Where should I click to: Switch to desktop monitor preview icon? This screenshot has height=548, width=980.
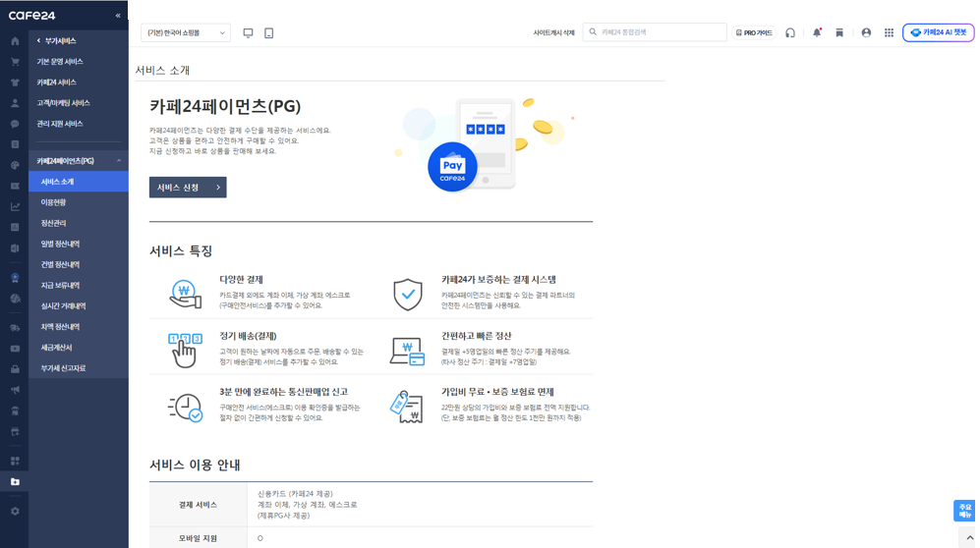pos(248,32)
